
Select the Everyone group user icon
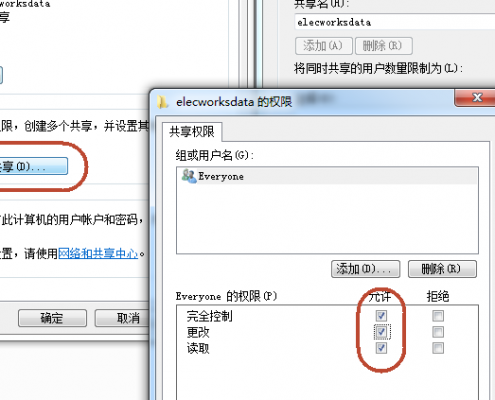pyautogui.click(x=189, y=176)
